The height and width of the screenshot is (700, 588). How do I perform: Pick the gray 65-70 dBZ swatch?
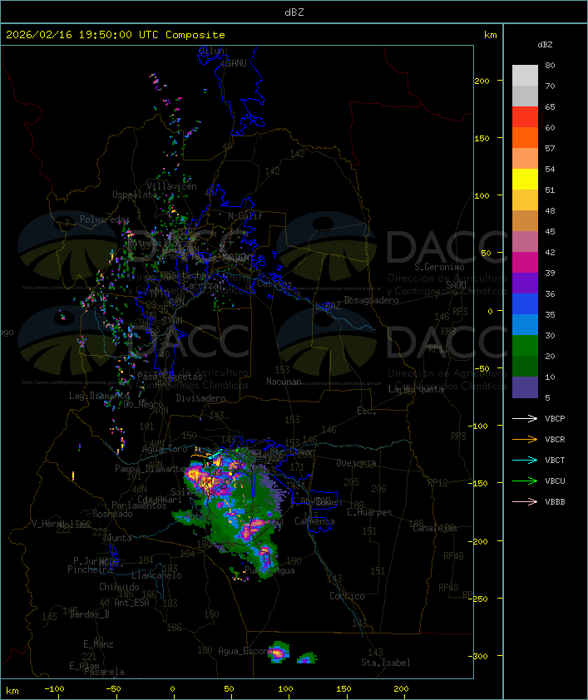pyautogui.click(x=525, y=96)
